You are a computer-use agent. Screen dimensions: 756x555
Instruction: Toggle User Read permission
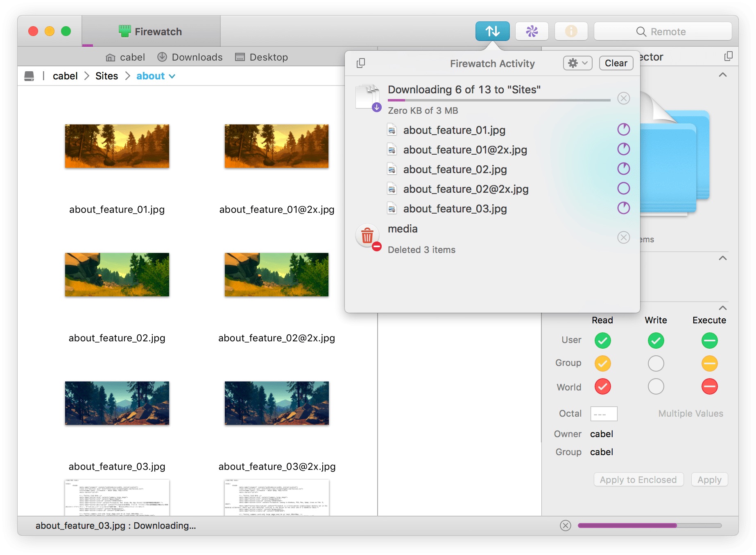pos(602,341)
